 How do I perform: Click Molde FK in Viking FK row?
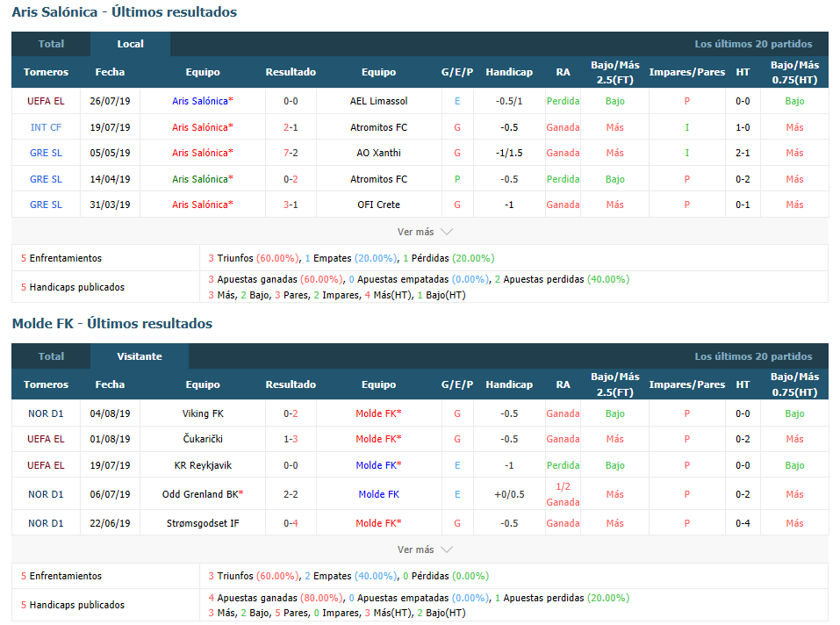[379, 413]
